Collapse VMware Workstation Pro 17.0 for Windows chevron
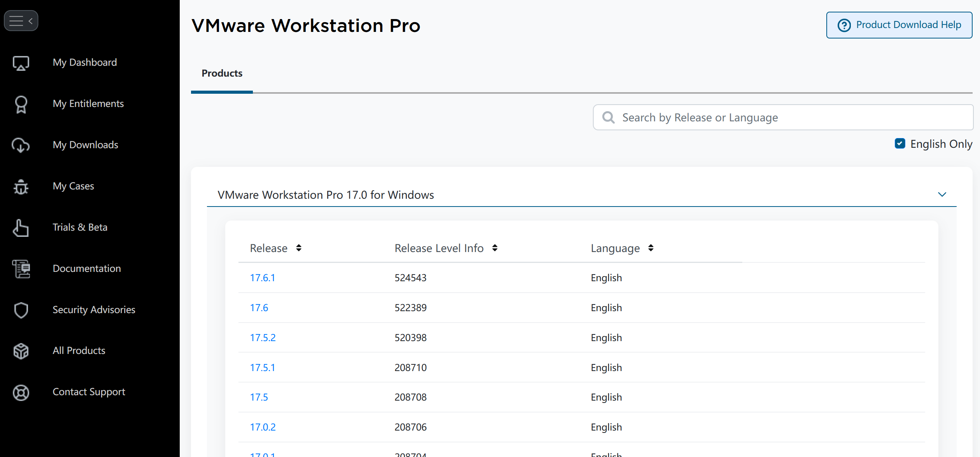This screenshot has width=980, height=457. (942, 194)
